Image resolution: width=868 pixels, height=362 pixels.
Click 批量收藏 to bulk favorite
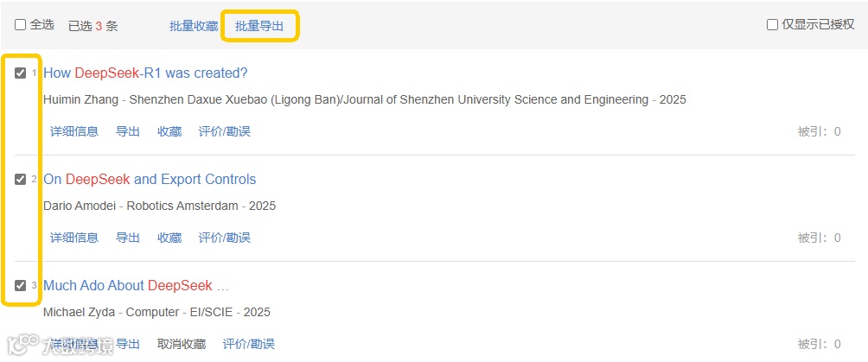194,26
